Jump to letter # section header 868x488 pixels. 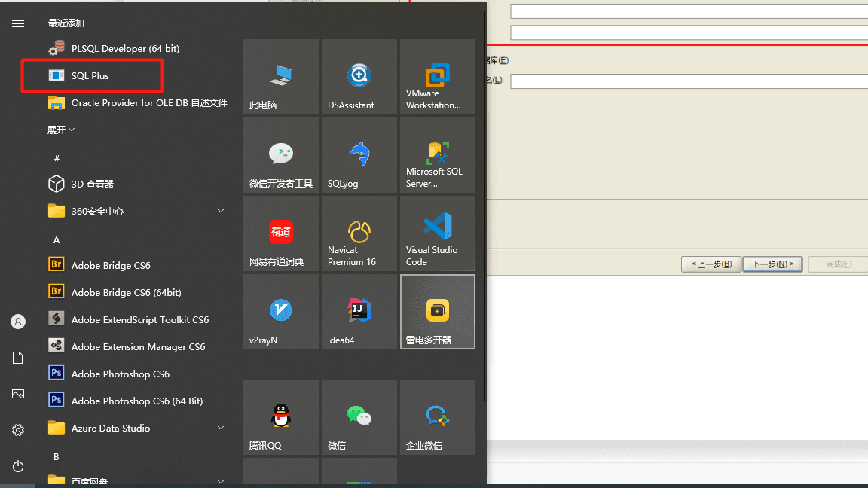pyautogui.click(x=57, y=158)
